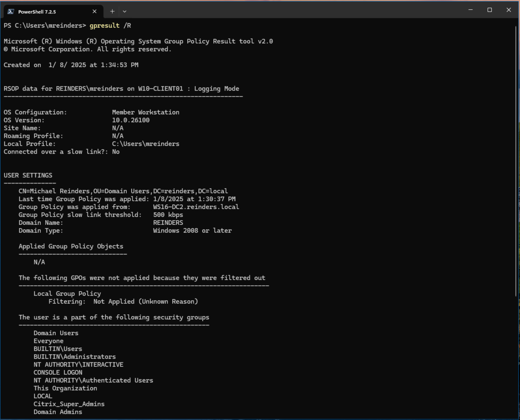Select the USER SETTINGS heading

click(28, 175)
